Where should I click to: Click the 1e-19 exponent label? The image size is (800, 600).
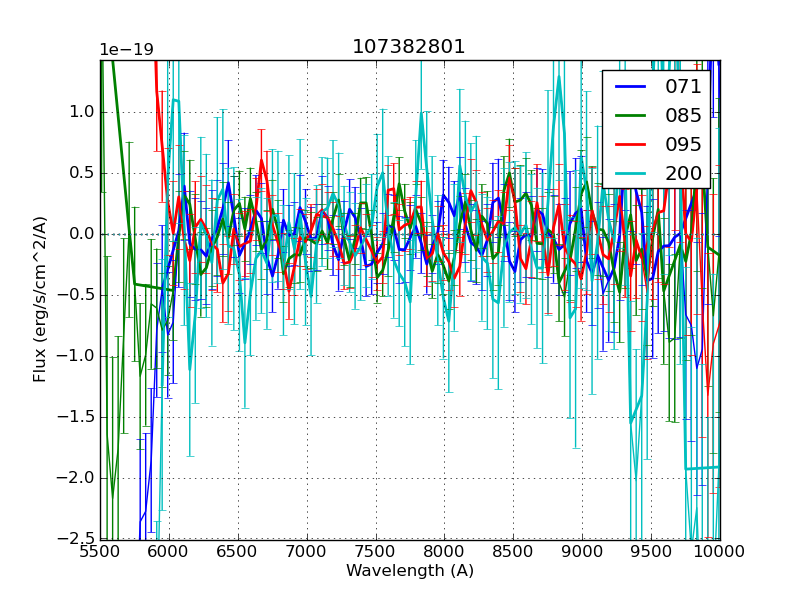124,50
